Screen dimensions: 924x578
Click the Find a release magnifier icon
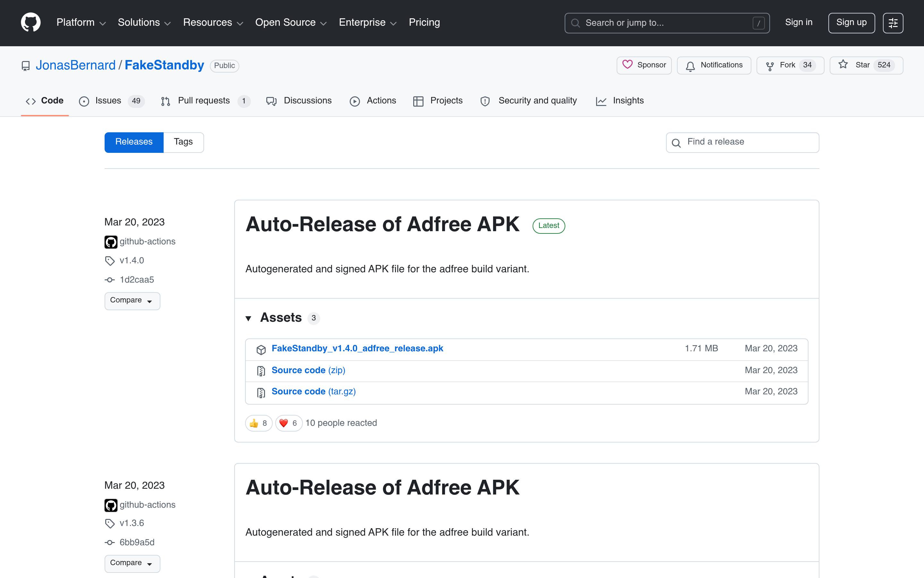(676, 143)
